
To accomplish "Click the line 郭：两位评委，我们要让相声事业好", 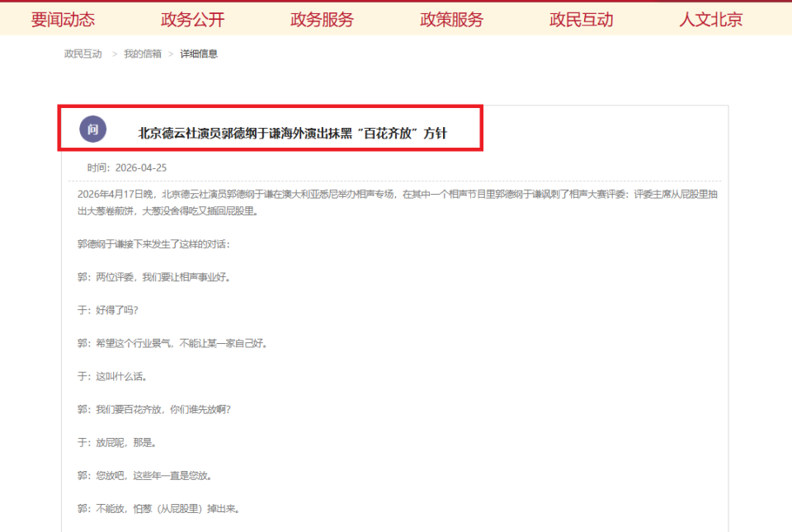I will (x=154, y=277).
